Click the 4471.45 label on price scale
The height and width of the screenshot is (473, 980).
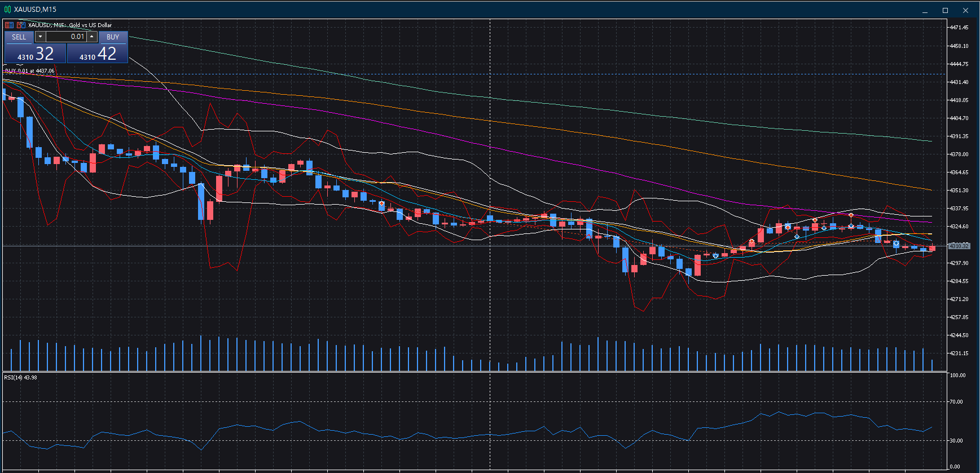[959, 28]
